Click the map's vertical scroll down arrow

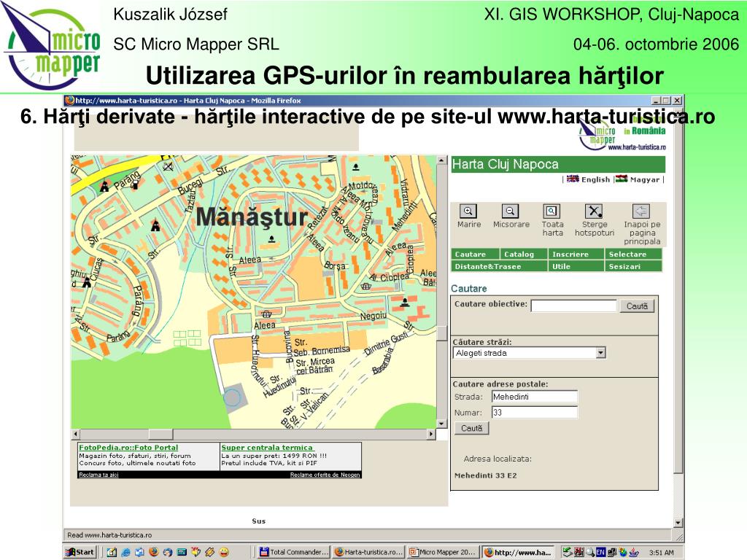click(441, 424)
